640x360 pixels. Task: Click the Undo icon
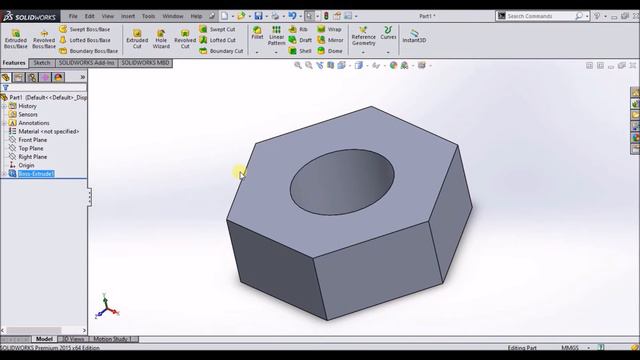(292, 16)
